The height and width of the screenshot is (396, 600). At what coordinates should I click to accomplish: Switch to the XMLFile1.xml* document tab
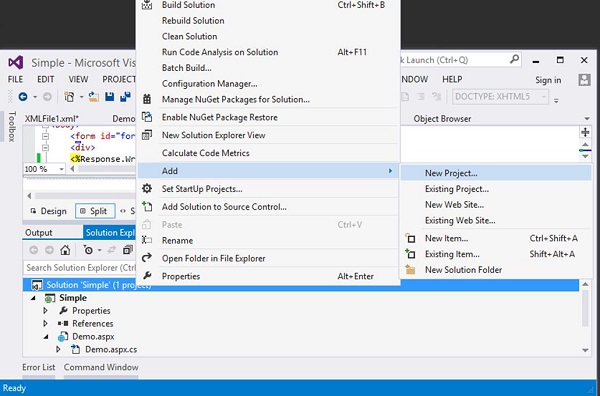[x=52, y=119]
